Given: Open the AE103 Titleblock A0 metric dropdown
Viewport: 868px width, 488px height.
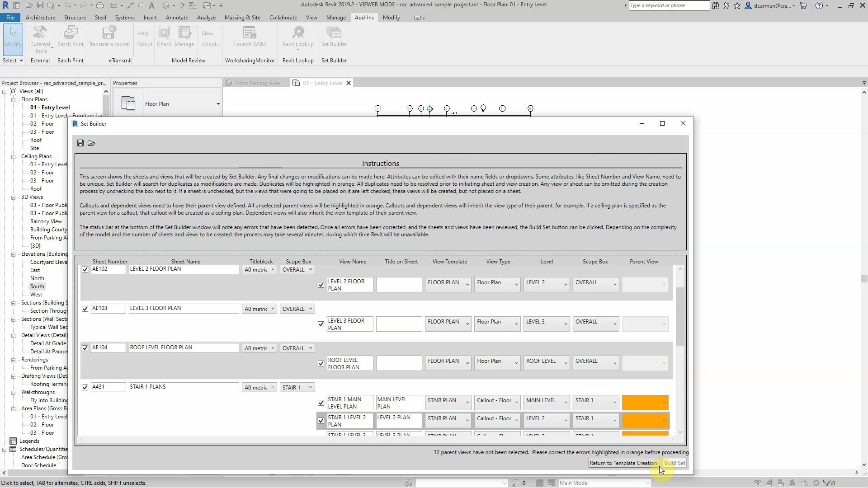Looking at the screenshot, I should click(259, 309).
